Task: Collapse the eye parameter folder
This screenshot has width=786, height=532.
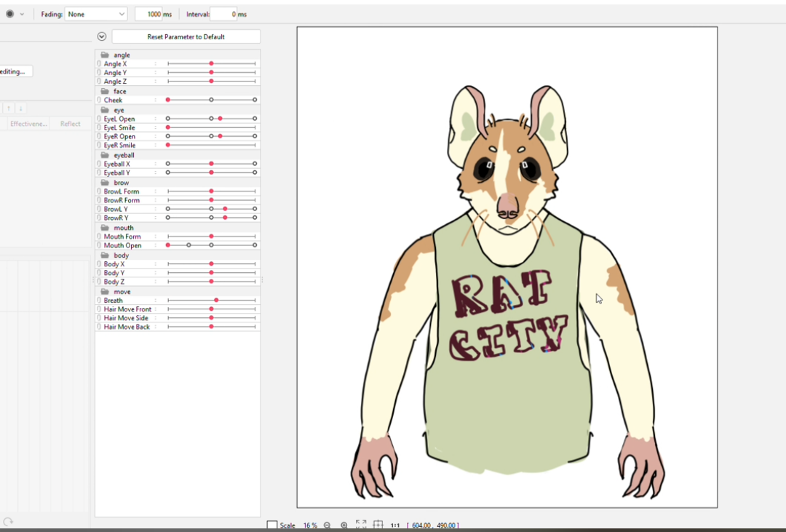Action: pyautogui.click(x=105, y=110)
